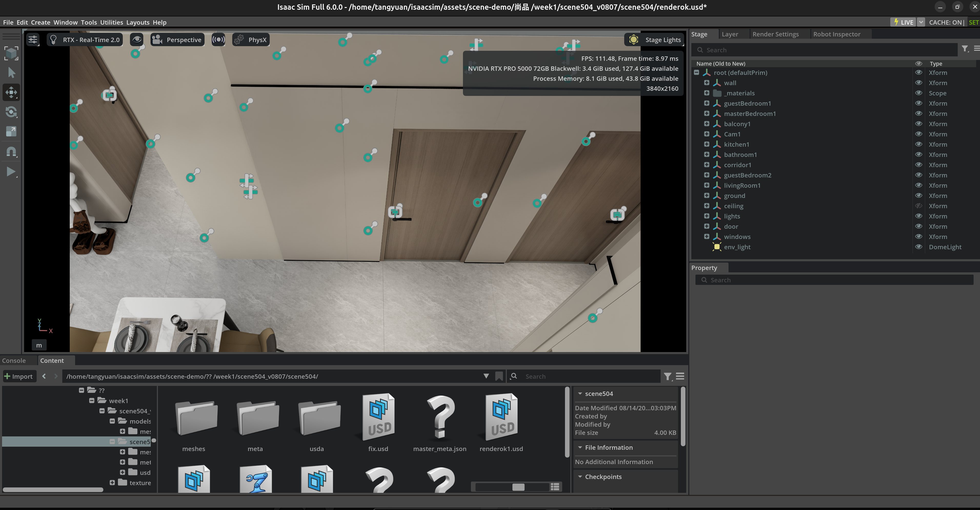980x510 pixels.
Task: Open the stage filter funnel icon
Action: (x=965, y=49)
